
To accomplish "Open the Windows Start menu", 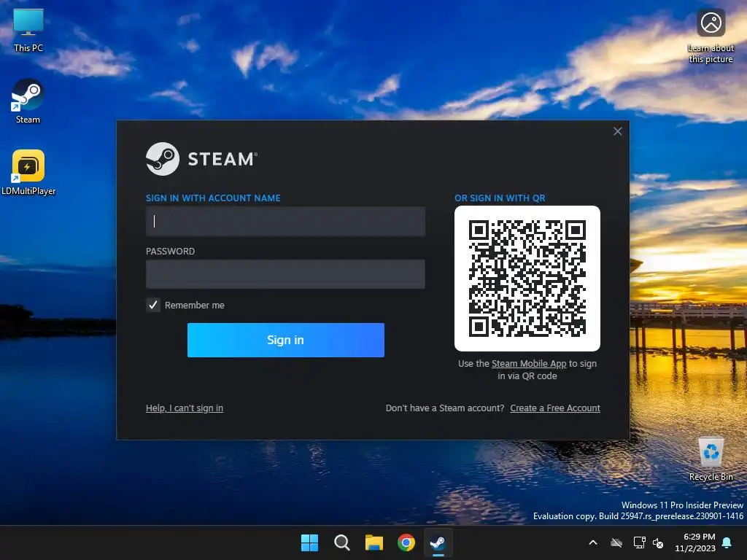I will coord(309,542).
